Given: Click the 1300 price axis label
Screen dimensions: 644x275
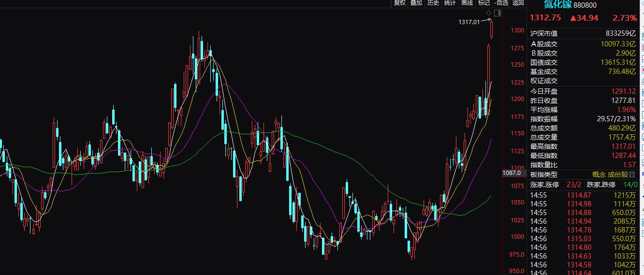Looking at the screenshot, I should point(517,30).
